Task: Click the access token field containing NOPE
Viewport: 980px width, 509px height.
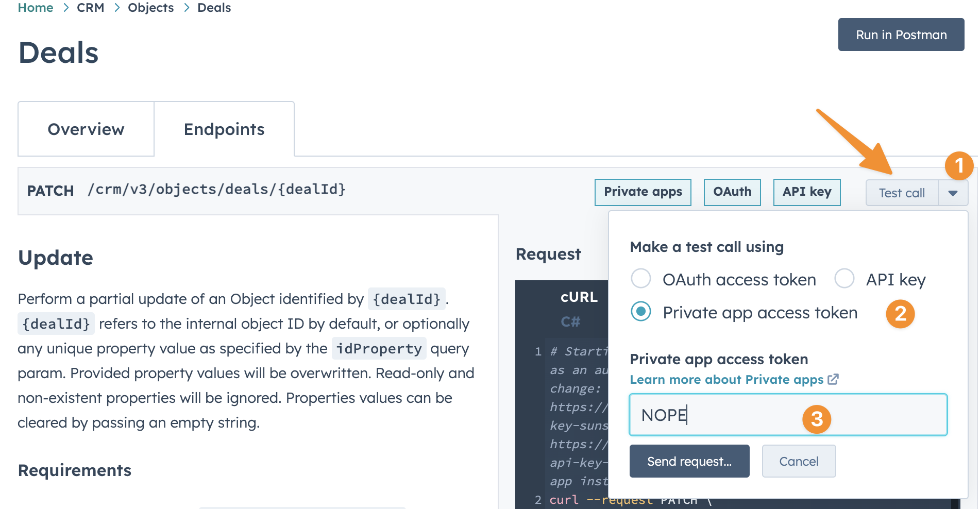Action: [788, 415]
